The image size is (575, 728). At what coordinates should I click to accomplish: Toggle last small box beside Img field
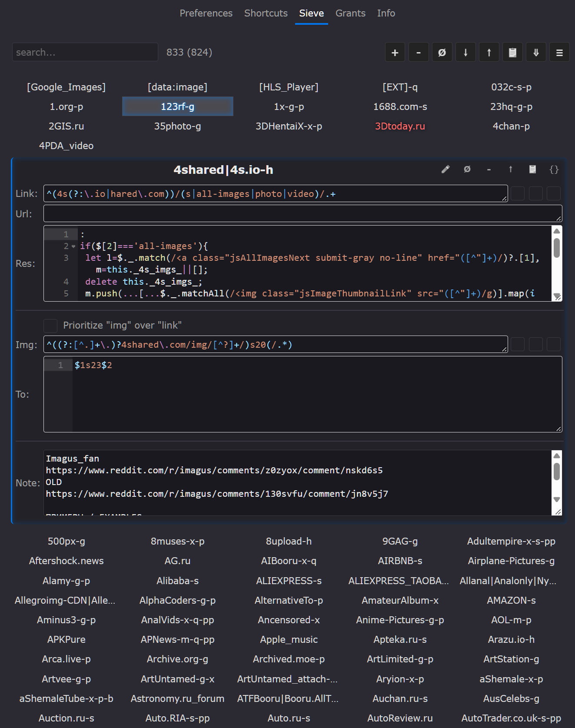553,344
